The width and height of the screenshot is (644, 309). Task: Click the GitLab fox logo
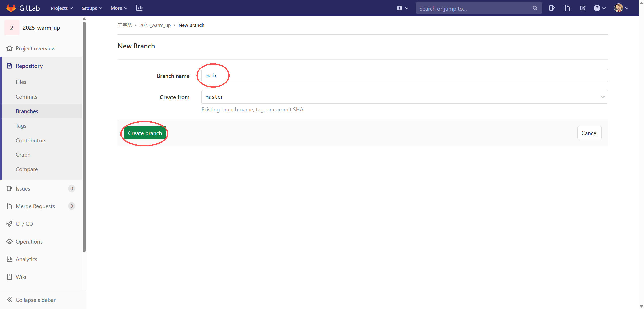tap(11, 8)
